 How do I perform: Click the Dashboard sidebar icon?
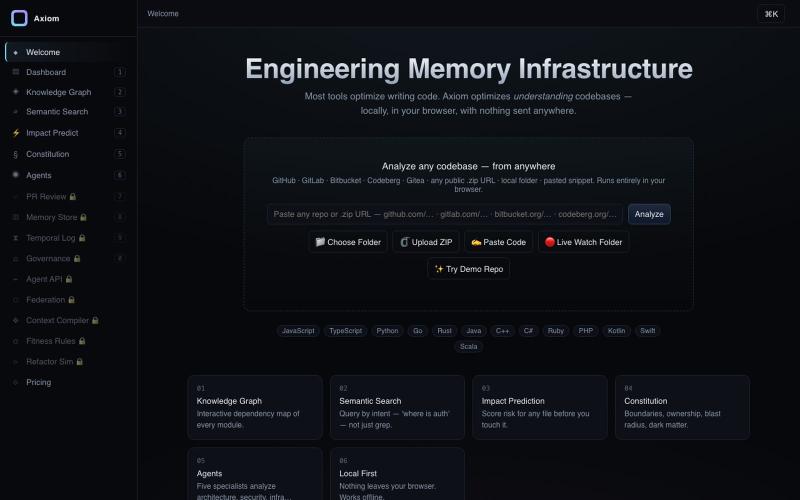tap(16, 72)
